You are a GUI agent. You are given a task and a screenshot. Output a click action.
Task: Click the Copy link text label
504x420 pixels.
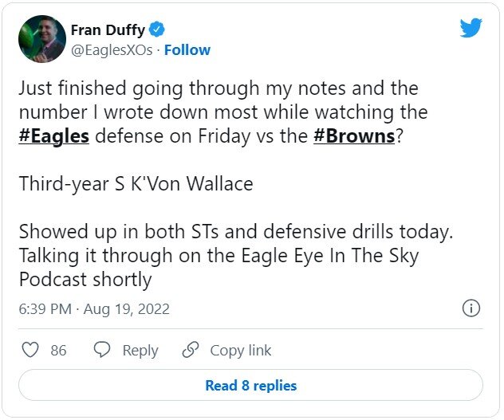tap(241, 350)
